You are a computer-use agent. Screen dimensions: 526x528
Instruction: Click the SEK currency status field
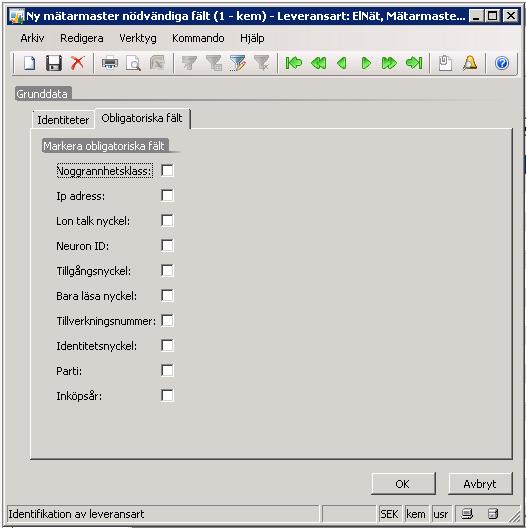(390, 514)
